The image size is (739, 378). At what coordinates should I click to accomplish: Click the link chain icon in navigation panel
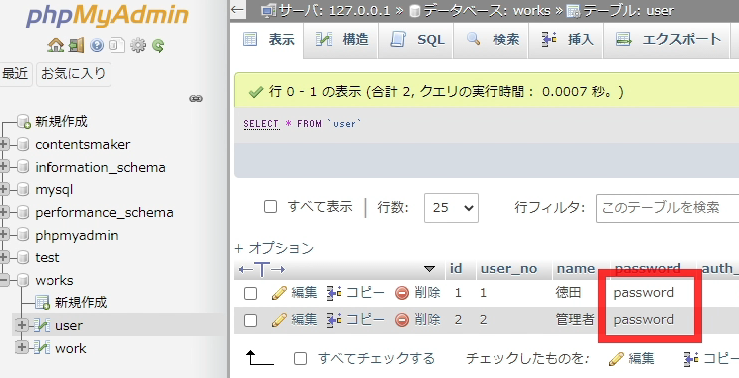tap(196, 99)
